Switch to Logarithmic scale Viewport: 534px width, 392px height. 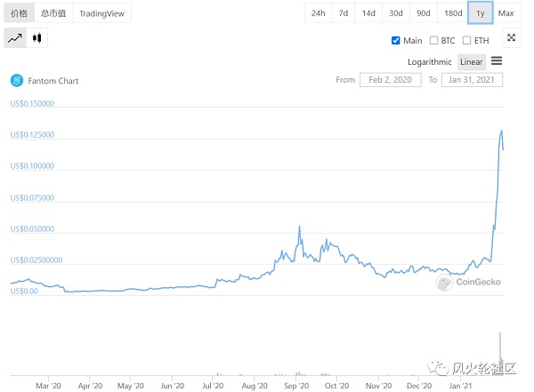click(432, 62)
